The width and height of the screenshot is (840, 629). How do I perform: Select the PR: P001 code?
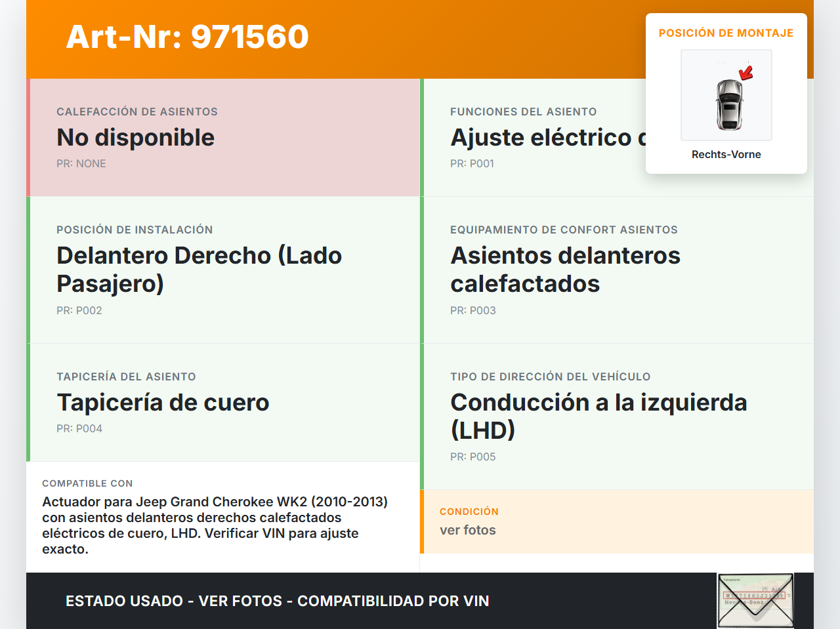pyautogui.click(x=472, y=163)
